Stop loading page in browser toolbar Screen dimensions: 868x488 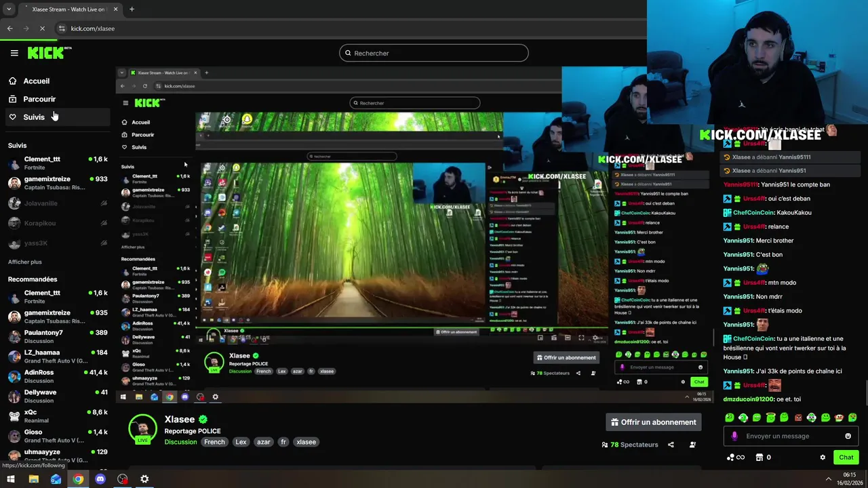(42, 28)
